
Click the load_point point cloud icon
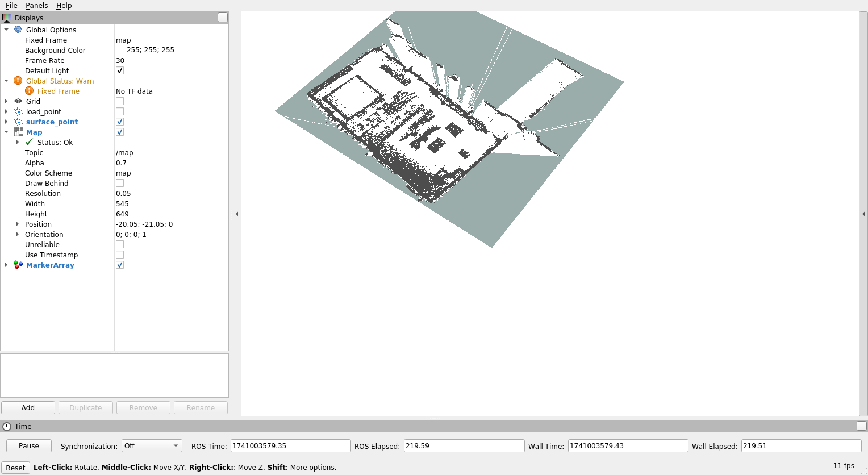[18, 111]
